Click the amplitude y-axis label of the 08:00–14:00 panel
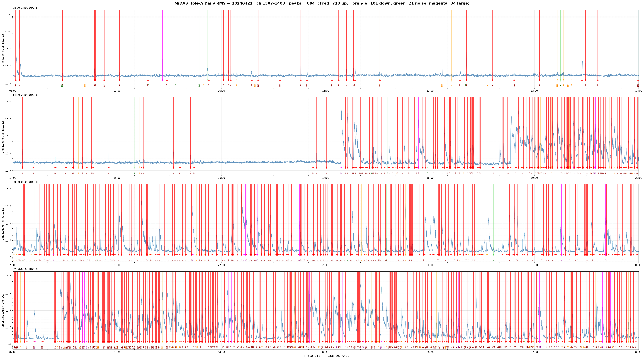Image resolution: width=644 pixels, height=359 pixels. tap(3, 49)
